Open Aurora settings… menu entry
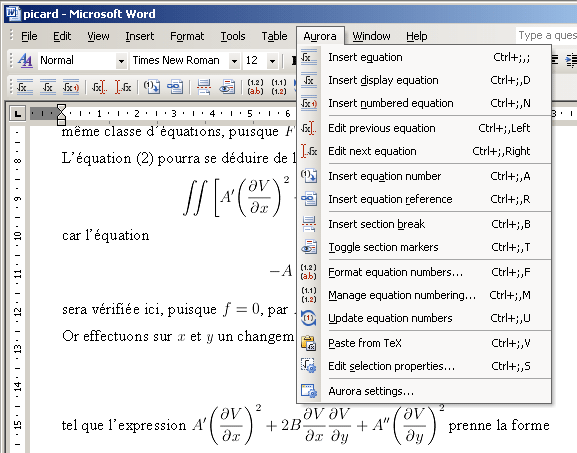577x453 pixels. click(424, 391)
